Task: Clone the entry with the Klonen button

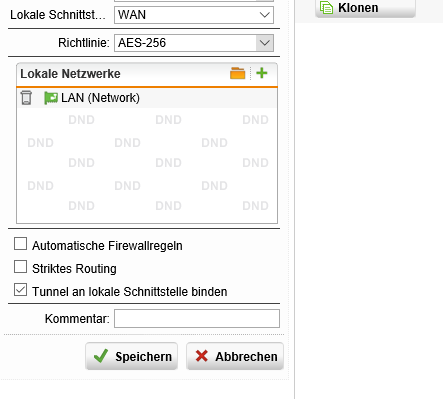Action: 365,8
